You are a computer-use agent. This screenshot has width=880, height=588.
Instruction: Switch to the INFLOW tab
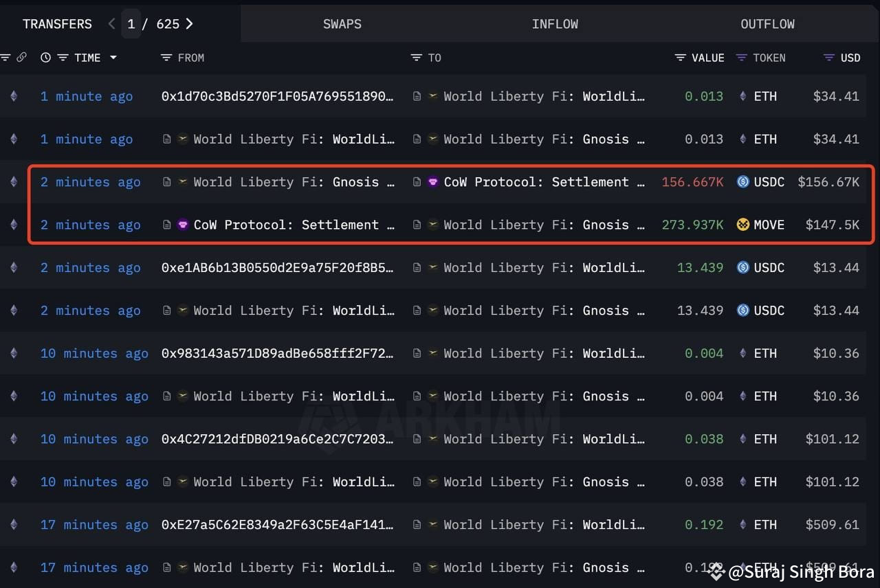[x=555, y=24]
